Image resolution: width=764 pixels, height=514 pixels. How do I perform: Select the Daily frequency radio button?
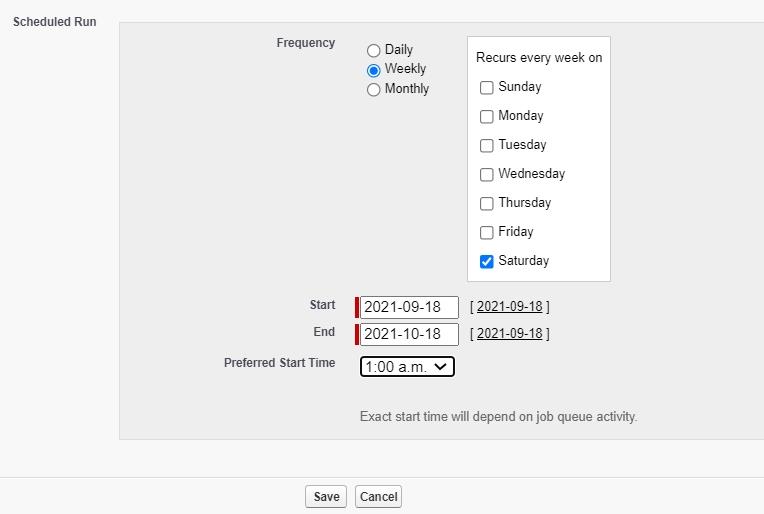pos(374,50)
